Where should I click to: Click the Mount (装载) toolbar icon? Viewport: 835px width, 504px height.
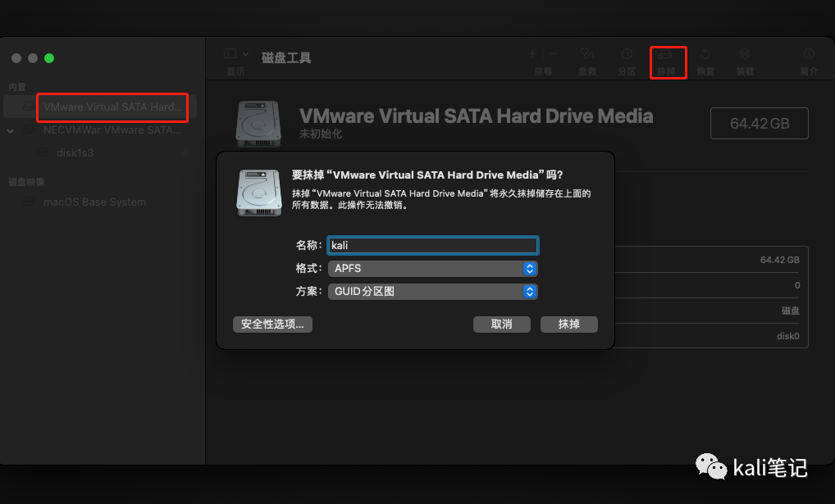(x=745, y=54)
